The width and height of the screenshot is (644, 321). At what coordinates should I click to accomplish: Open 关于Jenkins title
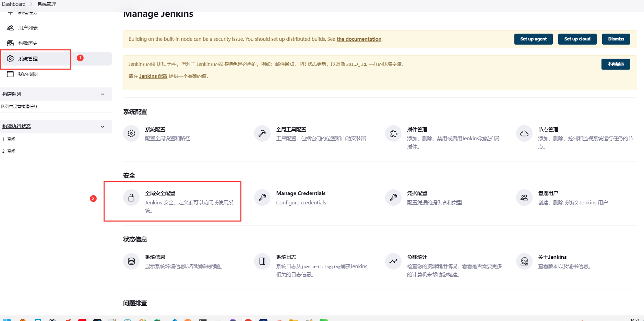point(552,257)
